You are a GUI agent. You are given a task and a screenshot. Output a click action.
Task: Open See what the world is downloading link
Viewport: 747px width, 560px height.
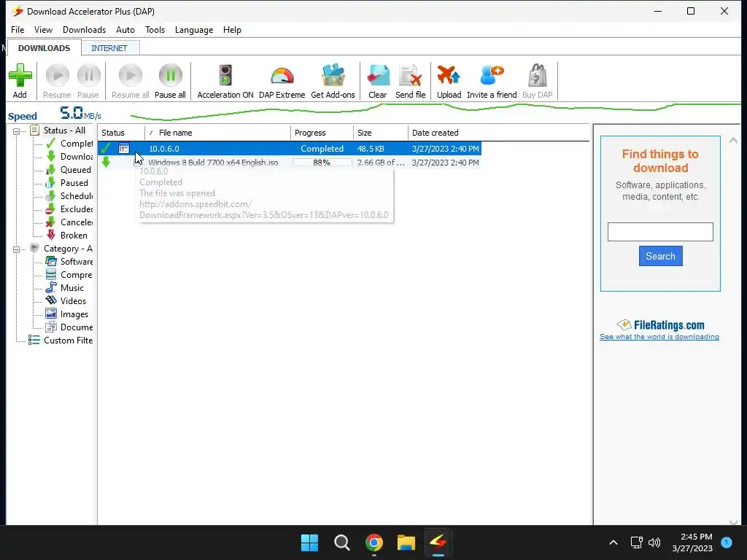(x=659, y=337)
